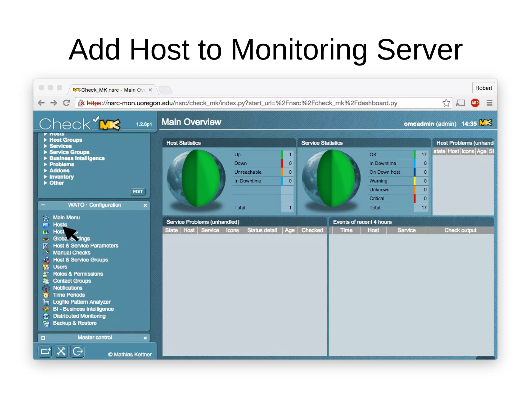Click the bookmark star in address bar
This screenshot has height=399, width=532.
tap(446, 103)
